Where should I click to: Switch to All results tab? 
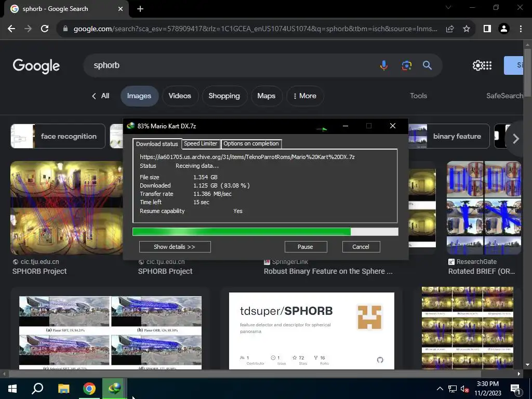pyautogui.click(x=101, y=96)
